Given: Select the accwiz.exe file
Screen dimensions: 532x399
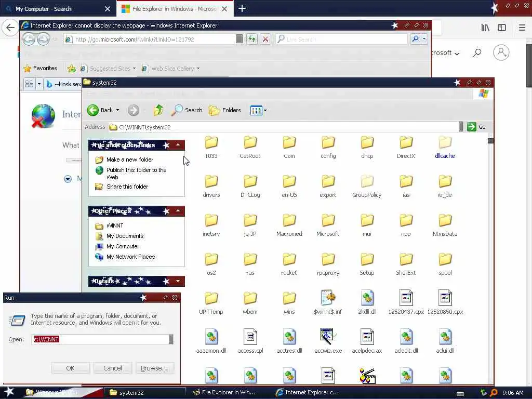Looking at the screenshot, I should click(328, 342).
